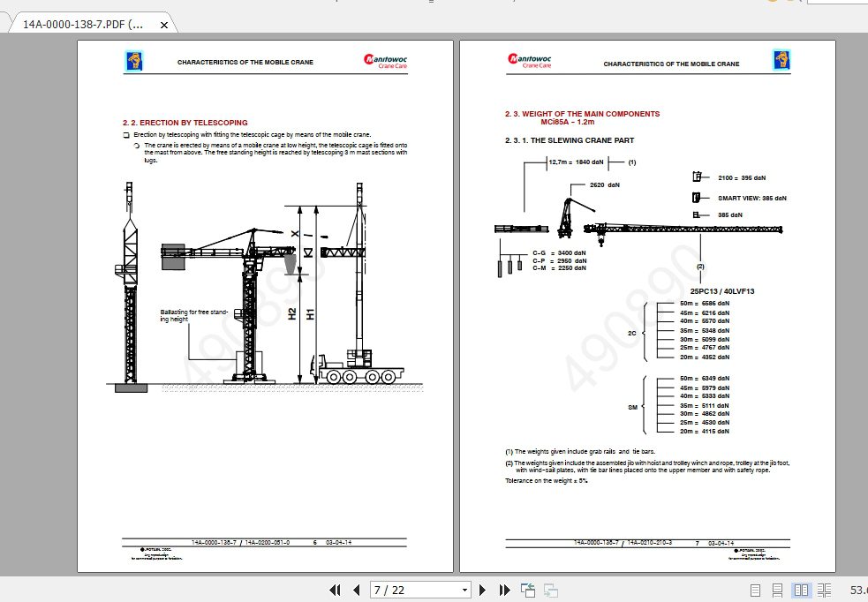Jump to the first page of the PDF
868x602 pixels.
point(335,590)
